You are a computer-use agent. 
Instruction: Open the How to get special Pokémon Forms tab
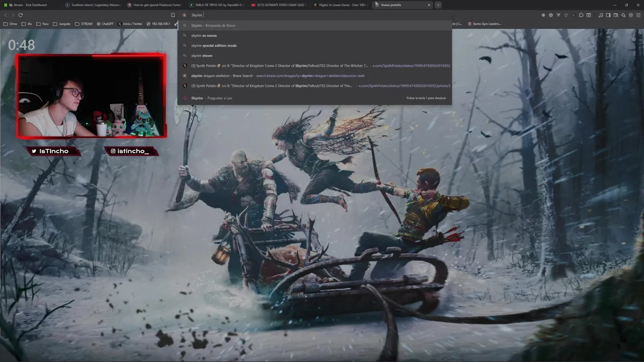point(155,5)
